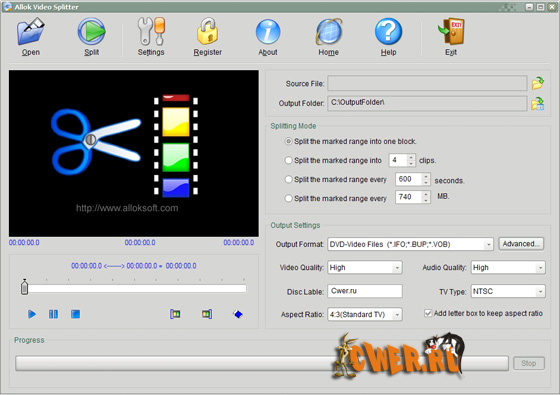
Task: Select split marked range into clips option
Action: coord(288,160)
